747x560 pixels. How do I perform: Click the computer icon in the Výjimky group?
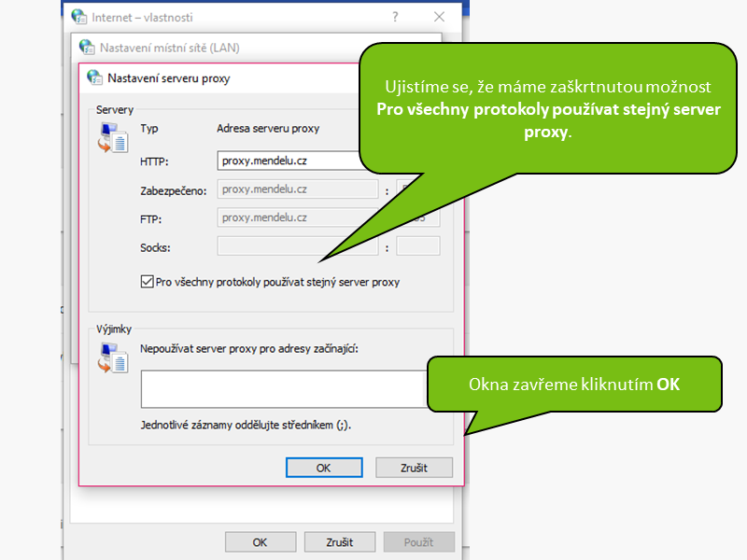[112, 358]
